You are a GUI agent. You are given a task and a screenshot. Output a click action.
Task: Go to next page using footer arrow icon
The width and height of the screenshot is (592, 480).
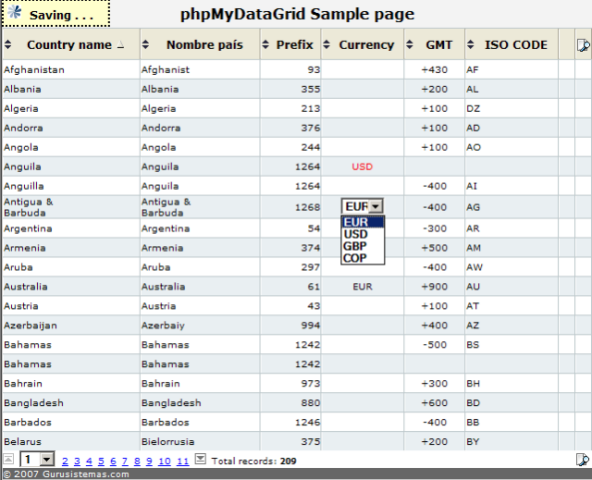(x=200, y=459)
